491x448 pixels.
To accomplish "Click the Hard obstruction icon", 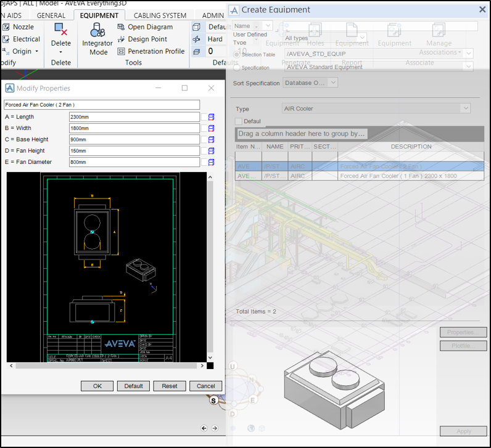I will click(196, 39).
